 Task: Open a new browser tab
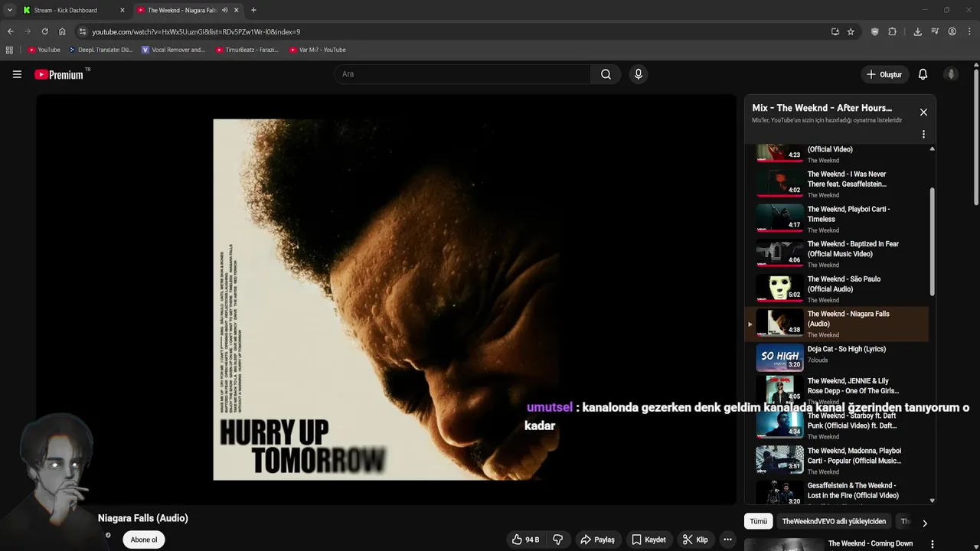(x=253, y=10)
